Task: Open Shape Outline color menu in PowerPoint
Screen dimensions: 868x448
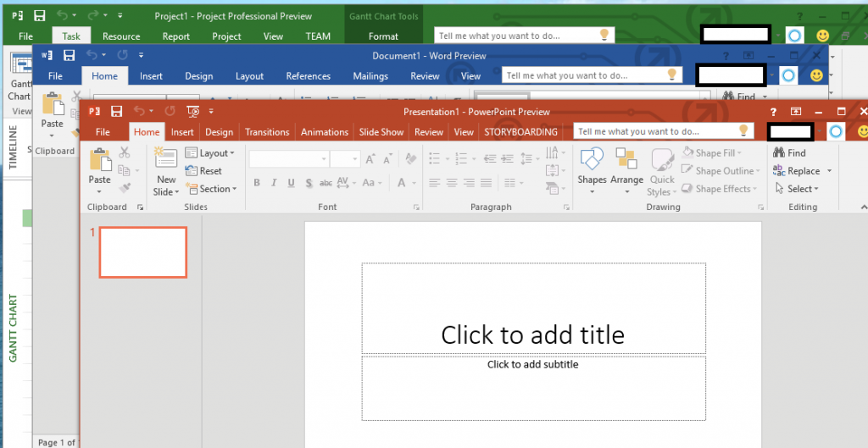Action: click(721, 171)
